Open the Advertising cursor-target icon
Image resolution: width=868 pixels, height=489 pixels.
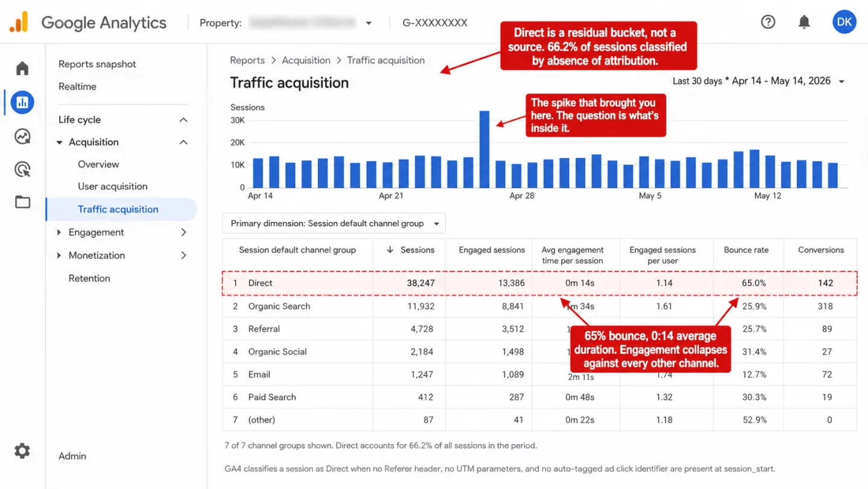(x=22, y=169)
